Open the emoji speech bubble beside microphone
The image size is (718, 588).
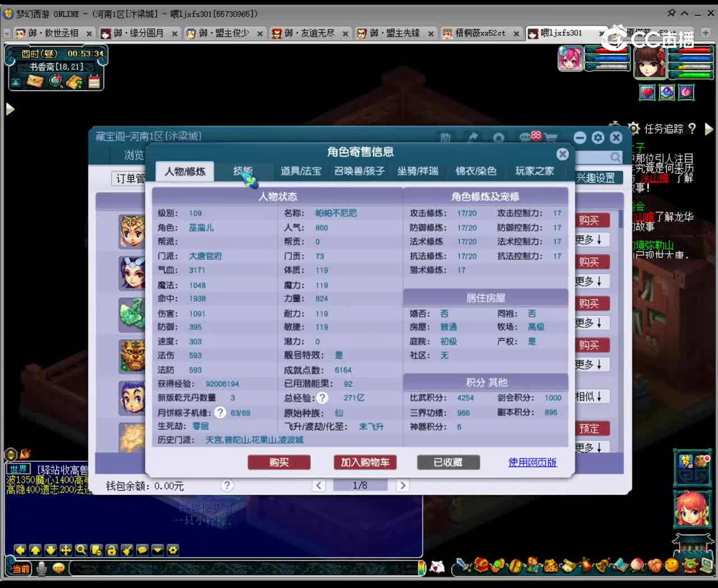59,568
